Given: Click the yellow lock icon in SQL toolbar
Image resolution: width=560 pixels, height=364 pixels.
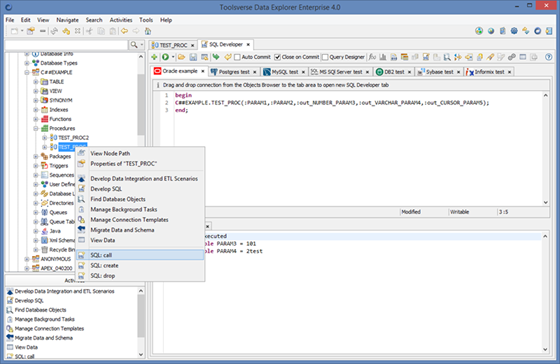Looking at the screenshot, I should point(480,57).
